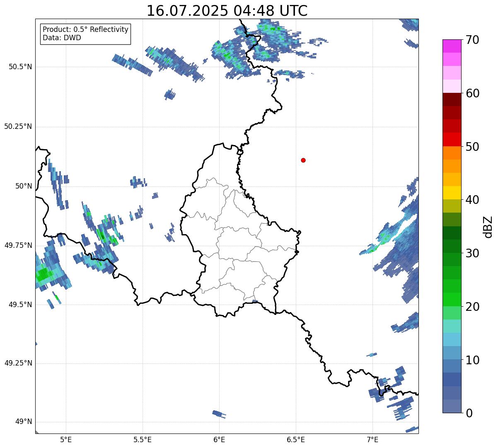Image resolution: width=498 pixels, height=448 pixels.
Task: Pick the dark maroon swatch below 60 dBZ
Action: pyautogui.click(x=452, y=99)
